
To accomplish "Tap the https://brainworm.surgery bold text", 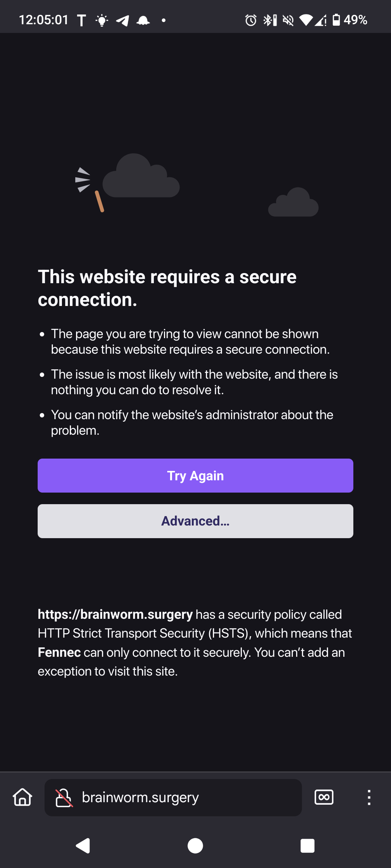I will 115,614.
